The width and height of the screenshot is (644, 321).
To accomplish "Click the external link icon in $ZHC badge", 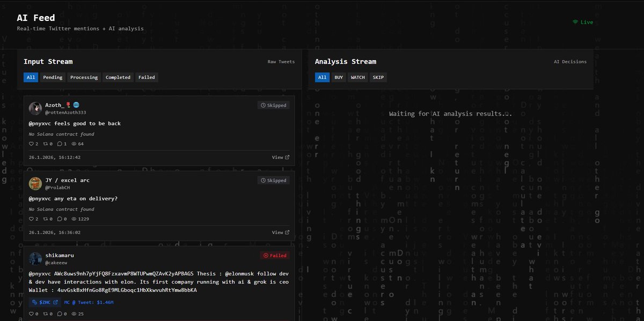I will [55, 302].
